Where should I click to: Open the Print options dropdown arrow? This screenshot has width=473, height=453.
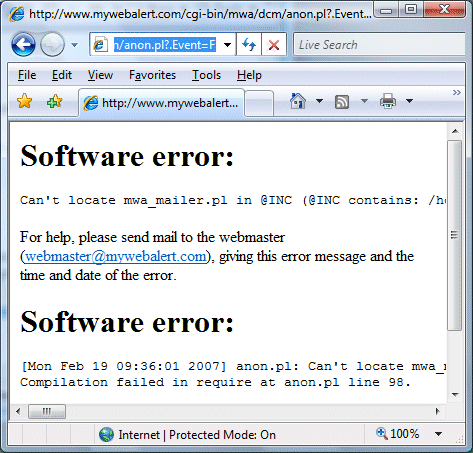click(410, 101)
